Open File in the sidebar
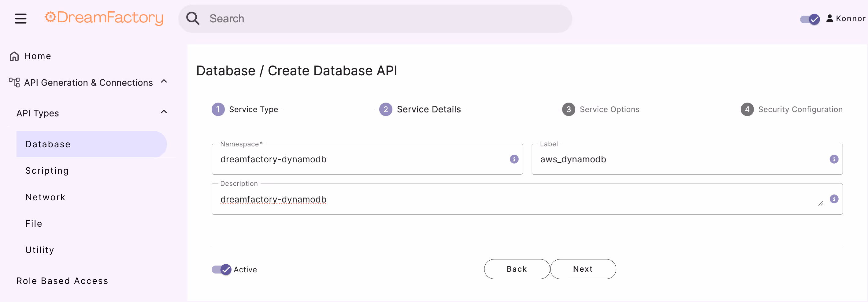The height and width of the screenshot is (302, 868). [x=34, y=223]
